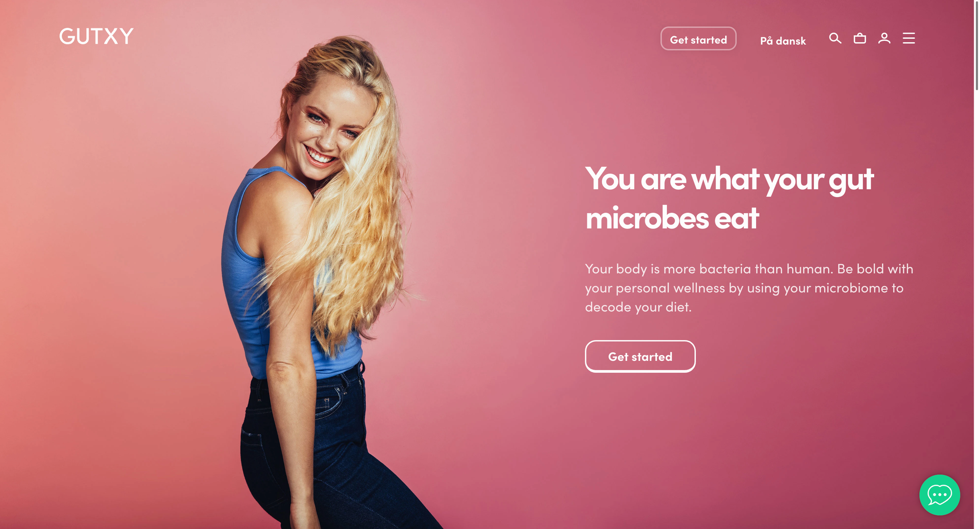Open the shopping bag cart icon
The height and width of the screenshot is (529, 980).
[x=859, y=38]
